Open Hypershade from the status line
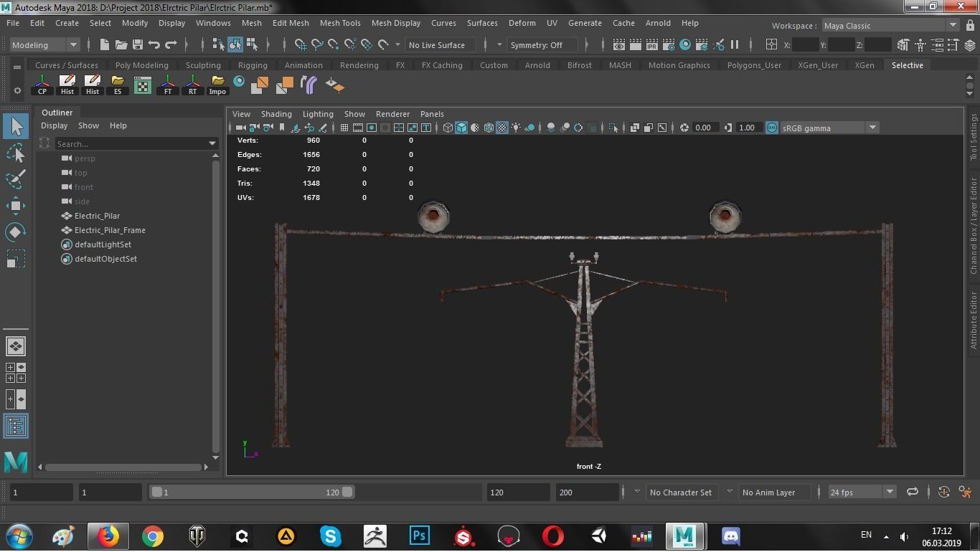980x552 pixels. click(x=685, y=44)
